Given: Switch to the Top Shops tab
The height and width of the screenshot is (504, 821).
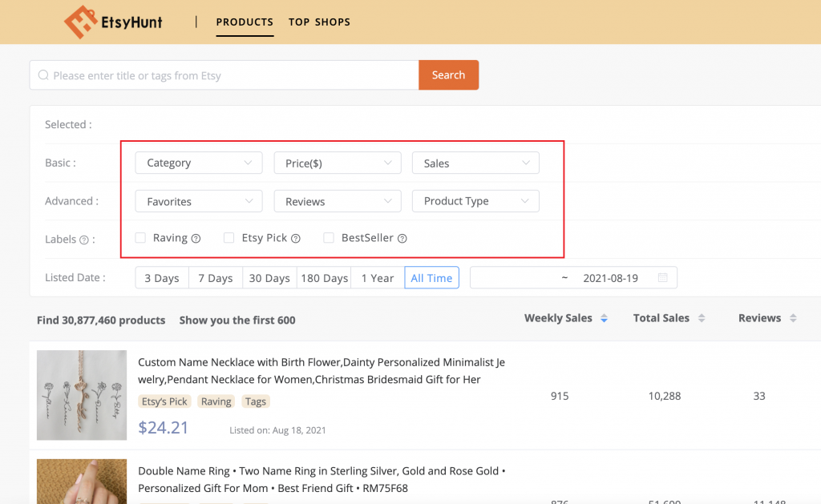Looking at the screenshot, I should tap(319, 22).
